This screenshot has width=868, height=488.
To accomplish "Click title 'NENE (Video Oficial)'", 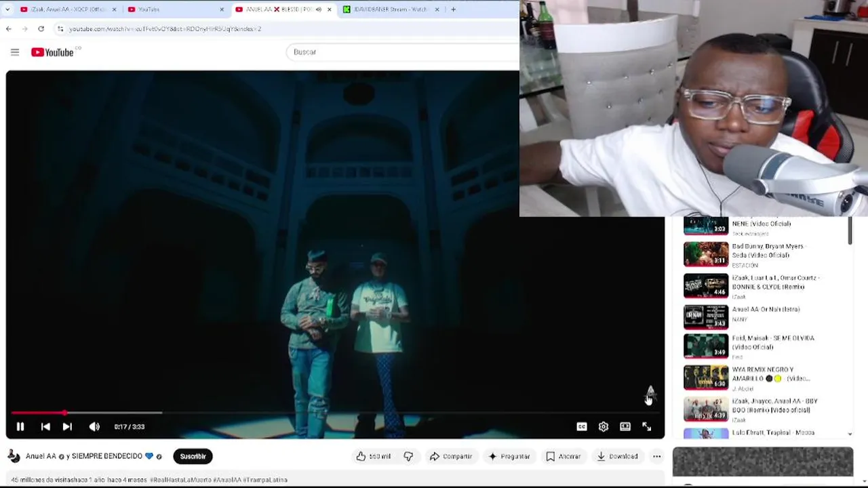I will (762, 224).
